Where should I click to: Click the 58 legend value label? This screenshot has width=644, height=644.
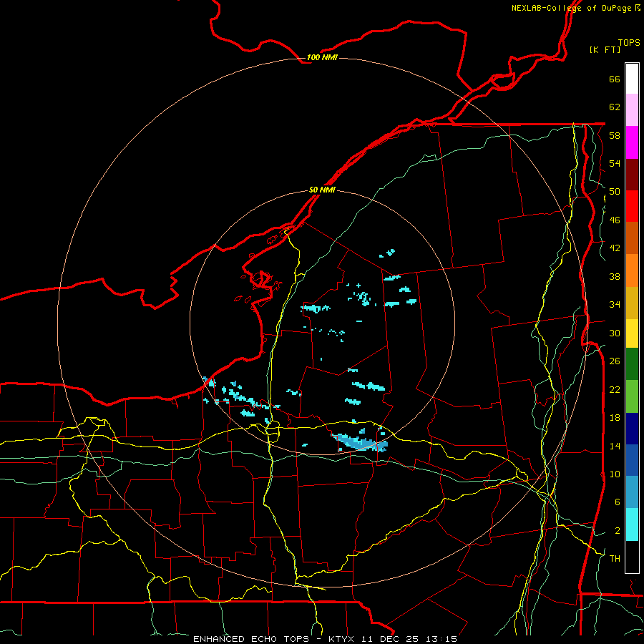[615, 135]
